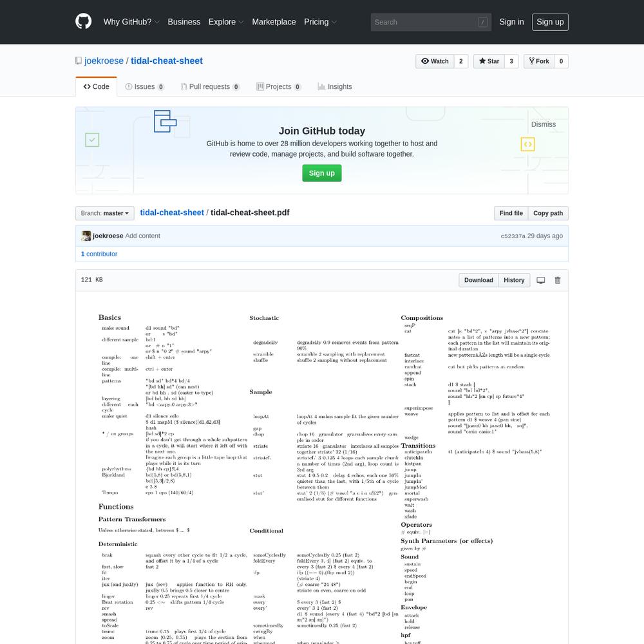Open joekroese owner profile link
Screen dimensions: 644x644
[x=104, y=61]
